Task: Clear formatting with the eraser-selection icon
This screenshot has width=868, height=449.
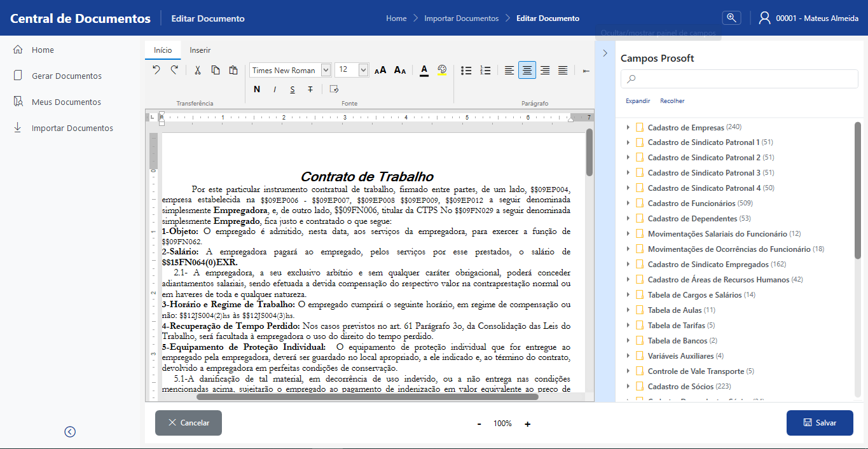Action: pyautogui.click(x=334, y=89)
